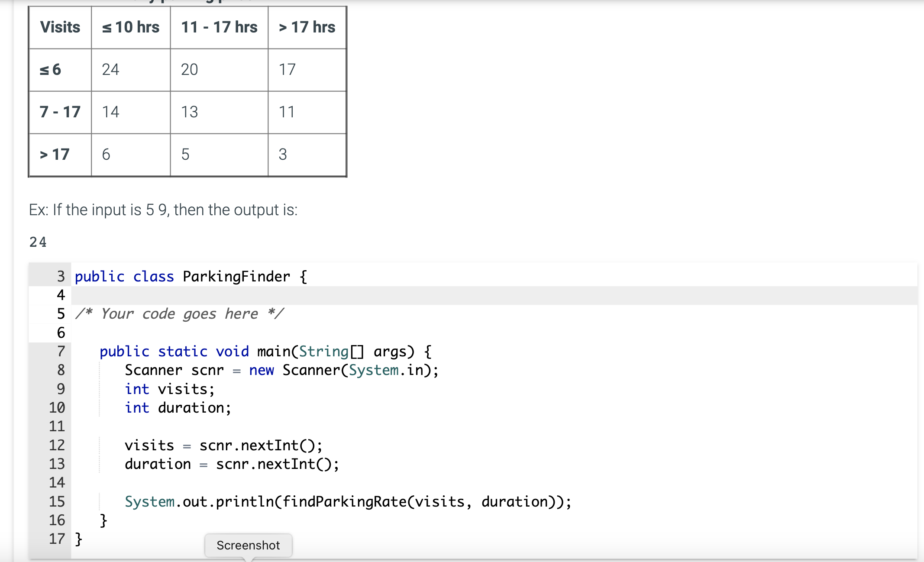Click the 'int visits;' declaration line
The width and height of the screenshot is (924, 562).
[x=170, y=389]
